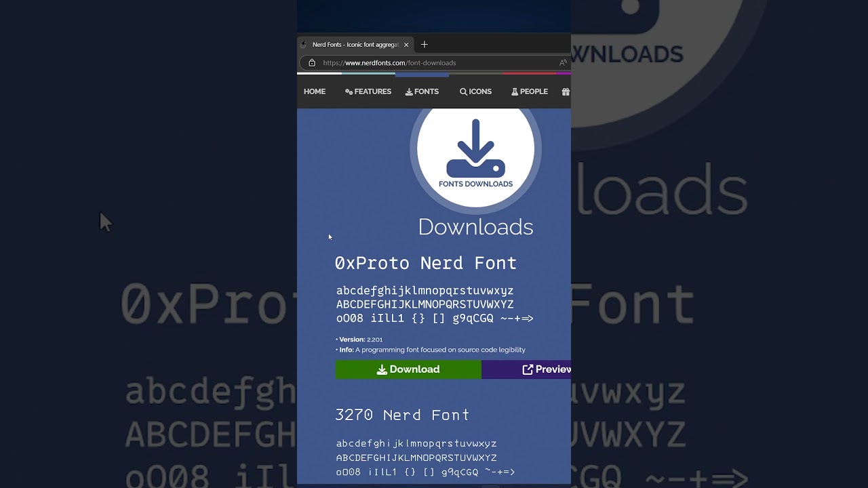Click the "Downloads" page heading
The width and height of the screenshot is (868, 488).
click(475, 227)
